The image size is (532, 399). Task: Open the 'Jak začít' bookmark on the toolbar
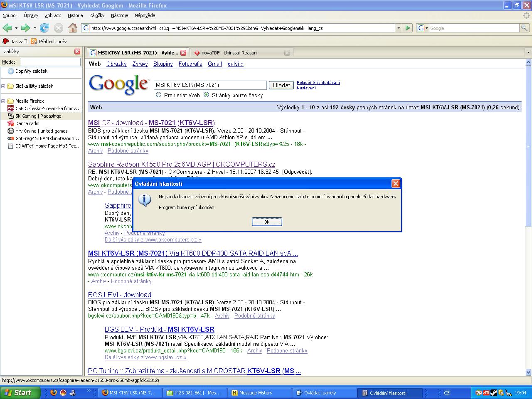[15, 41]
